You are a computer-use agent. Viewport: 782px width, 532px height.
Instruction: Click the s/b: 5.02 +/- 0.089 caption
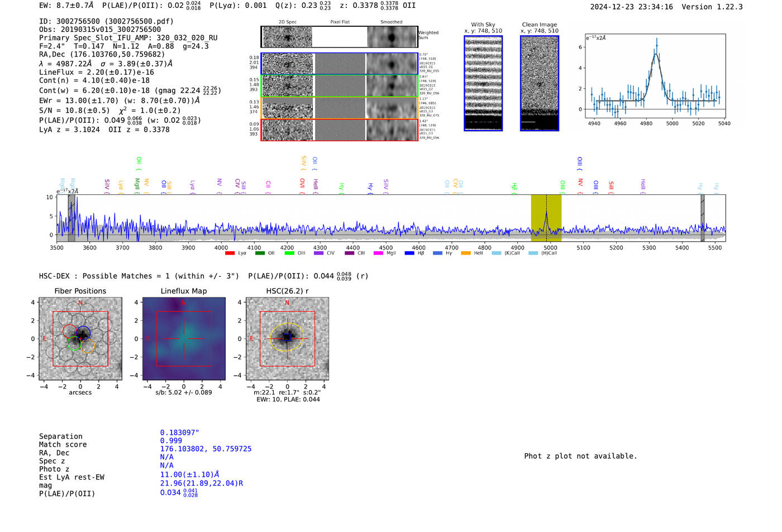(184, 392)
